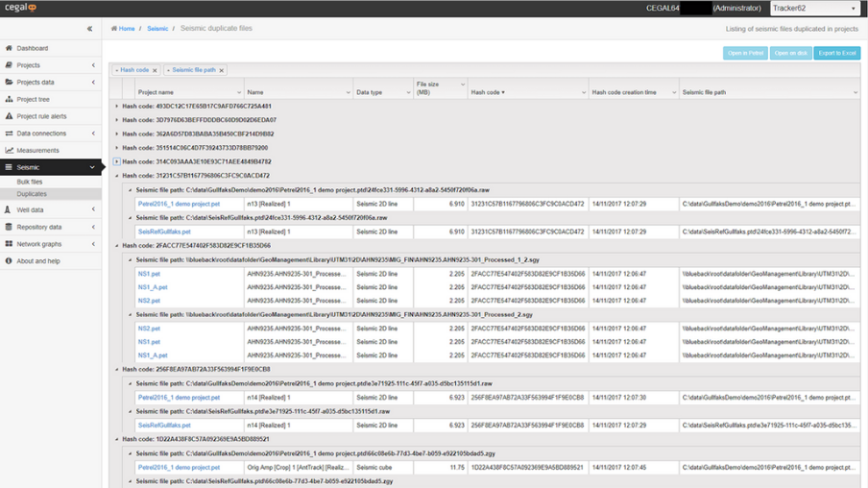Click the Repository data database icon
Image resolution: width=868 pixels, height=488 pixels.
(x=9, y=227)
